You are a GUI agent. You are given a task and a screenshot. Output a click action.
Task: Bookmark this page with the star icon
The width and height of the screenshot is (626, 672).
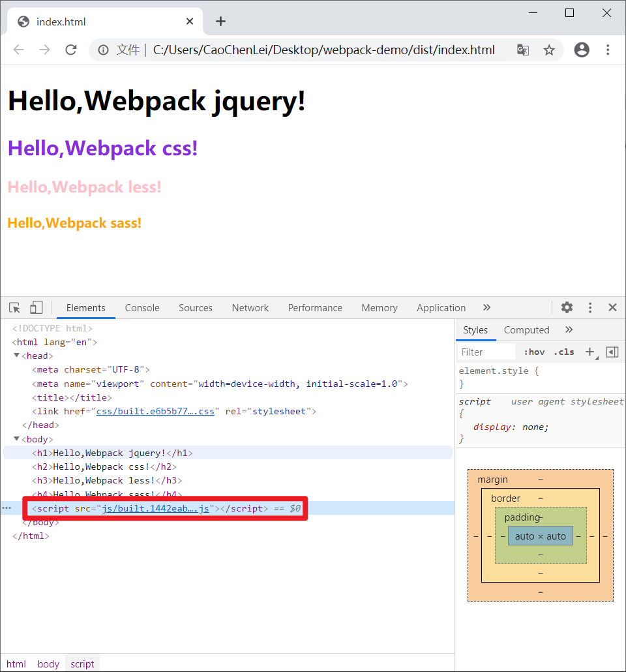tap(549, 50)
